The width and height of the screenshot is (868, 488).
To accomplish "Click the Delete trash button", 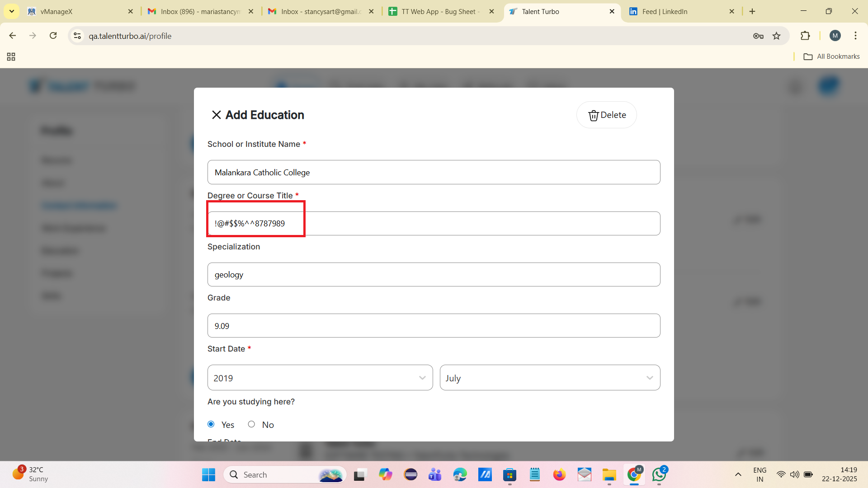I will 606,115.
